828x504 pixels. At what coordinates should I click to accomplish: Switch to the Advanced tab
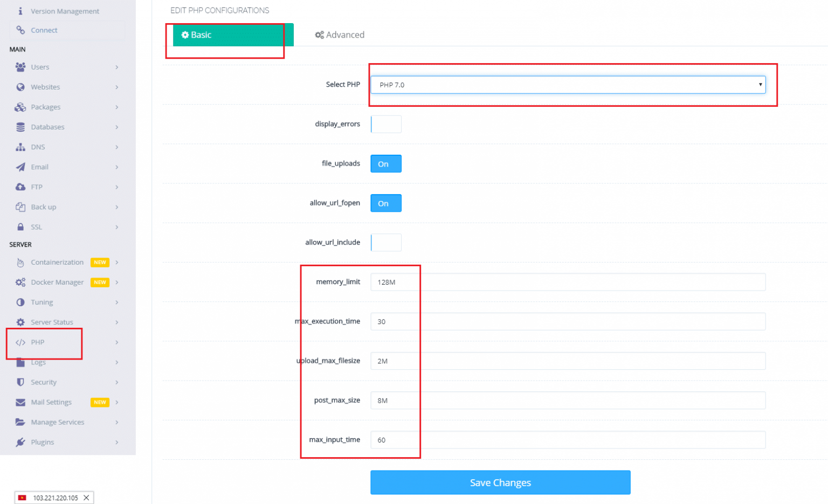click(339, 34)
